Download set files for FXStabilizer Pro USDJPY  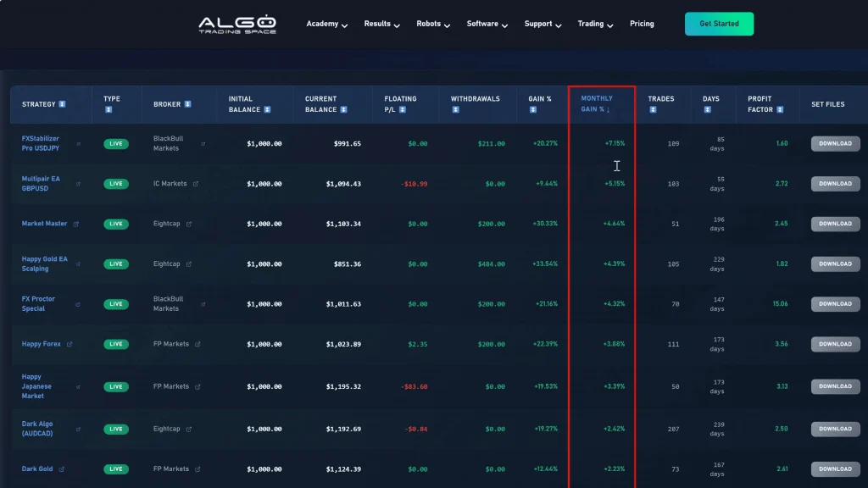coord(835,144)
